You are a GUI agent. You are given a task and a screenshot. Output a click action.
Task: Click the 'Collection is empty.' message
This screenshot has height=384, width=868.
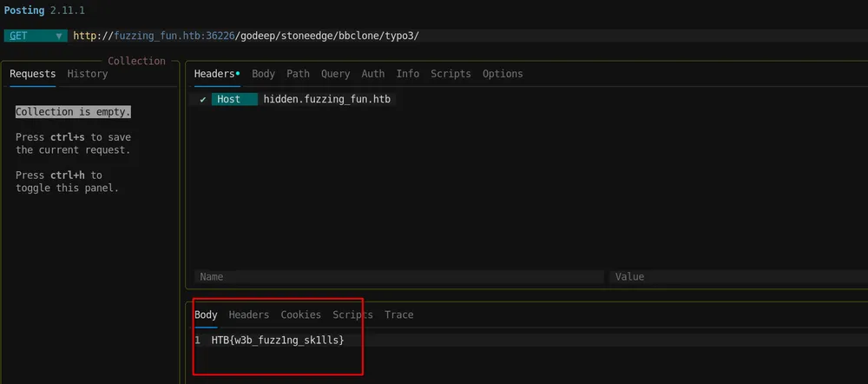tap(73, 112)
